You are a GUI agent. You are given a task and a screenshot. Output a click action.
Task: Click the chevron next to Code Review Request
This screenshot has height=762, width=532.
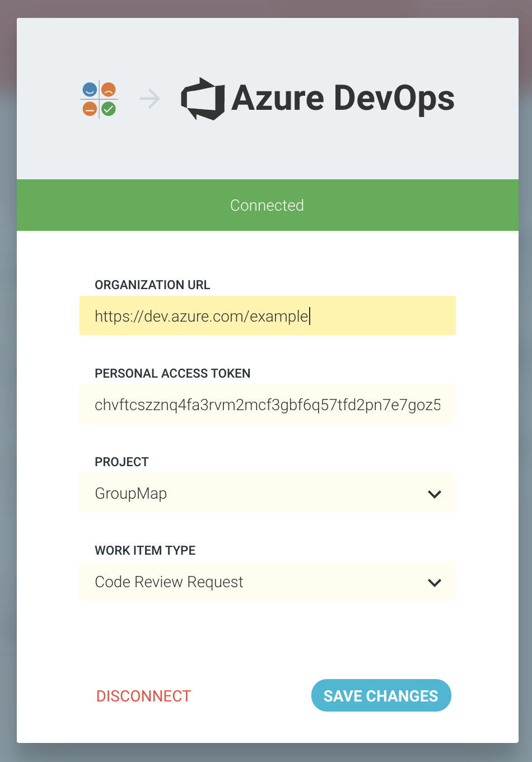[435, 582]
